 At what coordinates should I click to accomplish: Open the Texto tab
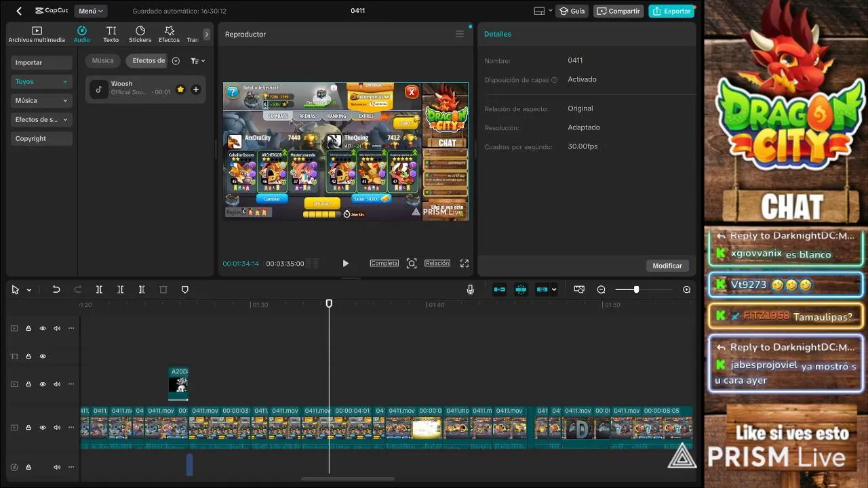111,35
